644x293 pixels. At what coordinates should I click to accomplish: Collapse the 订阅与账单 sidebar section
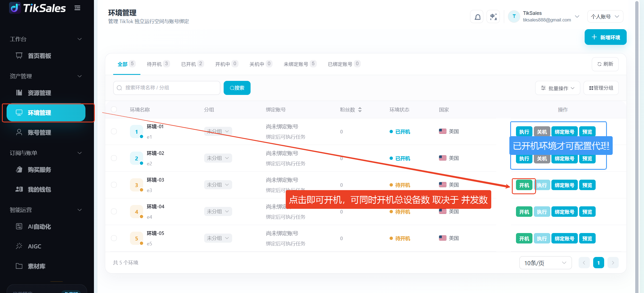click(x=80, y=153)
